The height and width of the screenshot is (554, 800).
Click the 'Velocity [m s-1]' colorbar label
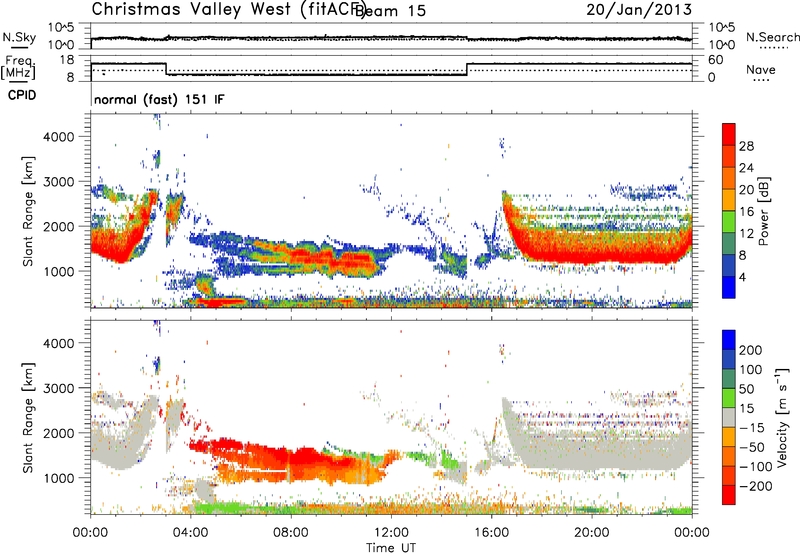tap(781, 417)
